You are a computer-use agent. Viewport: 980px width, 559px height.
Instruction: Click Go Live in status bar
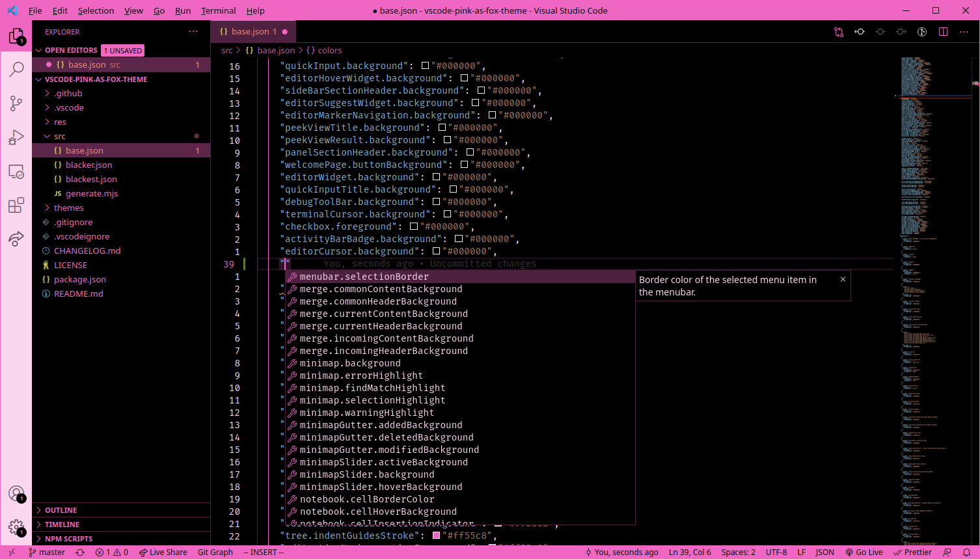(864, 552)
